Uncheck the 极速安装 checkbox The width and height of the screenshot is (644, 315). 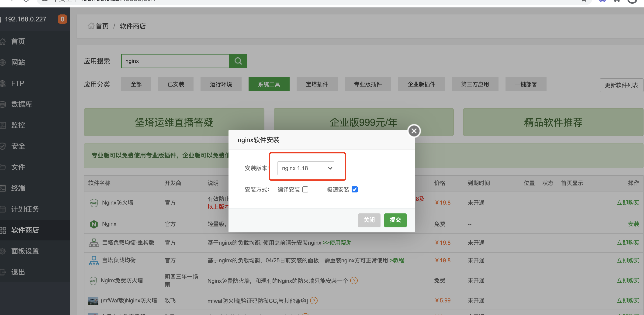click(x=354, y=190)
